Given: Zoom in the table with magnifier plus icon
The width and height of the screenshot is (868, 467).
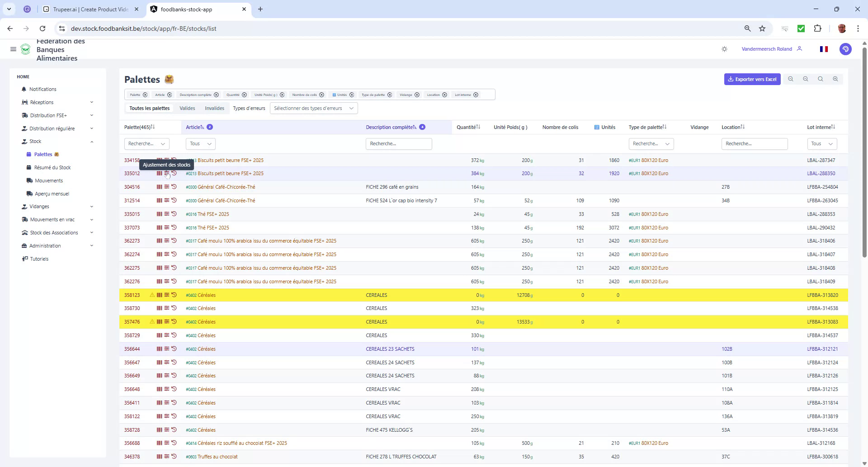Looking at the screenshot, I should coord(835,79).
